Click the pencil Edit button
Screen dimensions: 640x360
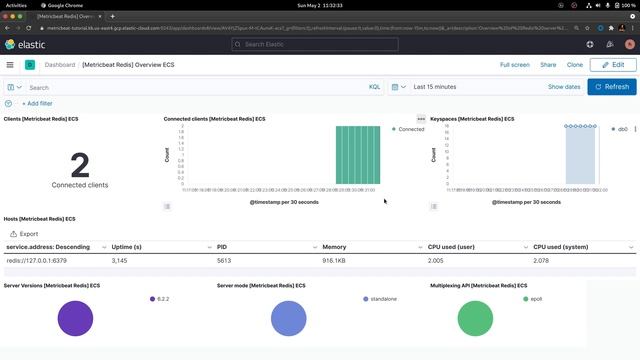(x=613, y=65)
